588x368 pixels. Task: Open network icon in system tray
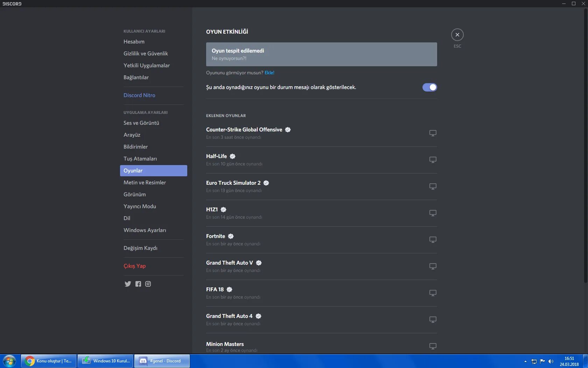tap(534, 361)
